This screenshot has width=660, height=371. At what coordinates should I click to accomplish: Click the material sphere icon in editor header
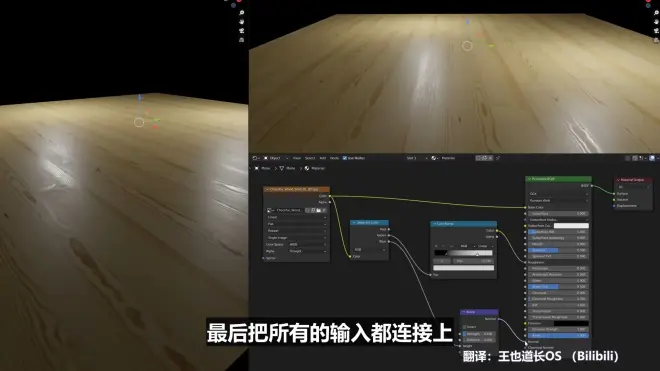[x=434, y=158]
